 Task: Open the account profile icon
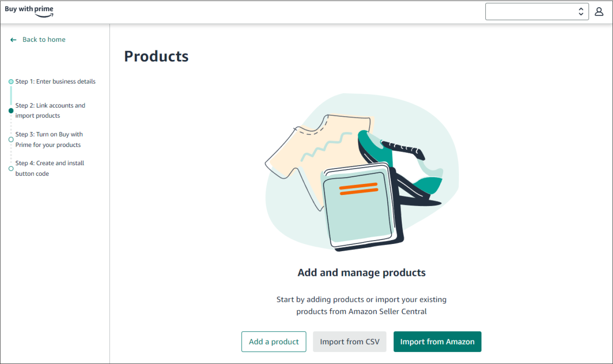599,11
